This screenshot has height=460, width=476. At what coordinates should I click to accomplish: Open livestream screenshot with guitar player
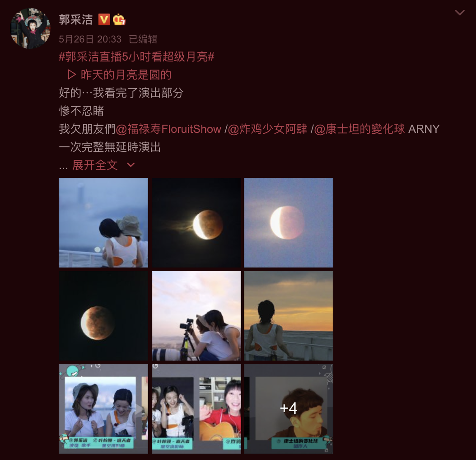coord(196,408)
